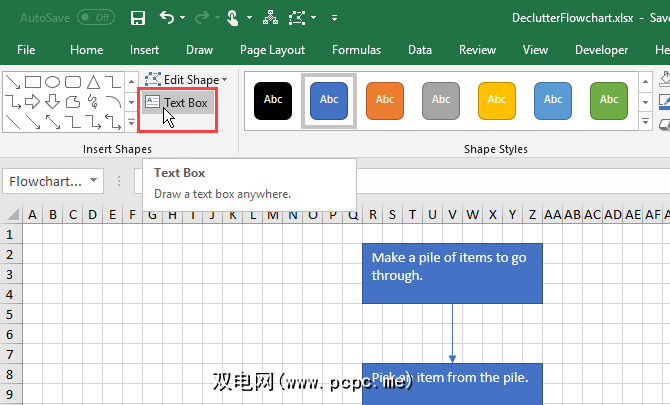This screenshot has width=670, height=405.
Task: Click the Undo arrow icon
Action: point(167,18)
